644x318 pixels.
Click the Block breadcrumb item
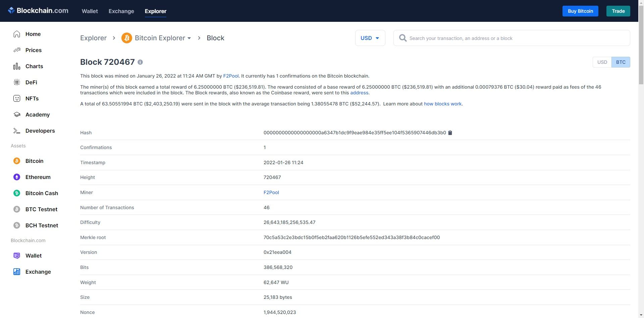tap(215, 38)
